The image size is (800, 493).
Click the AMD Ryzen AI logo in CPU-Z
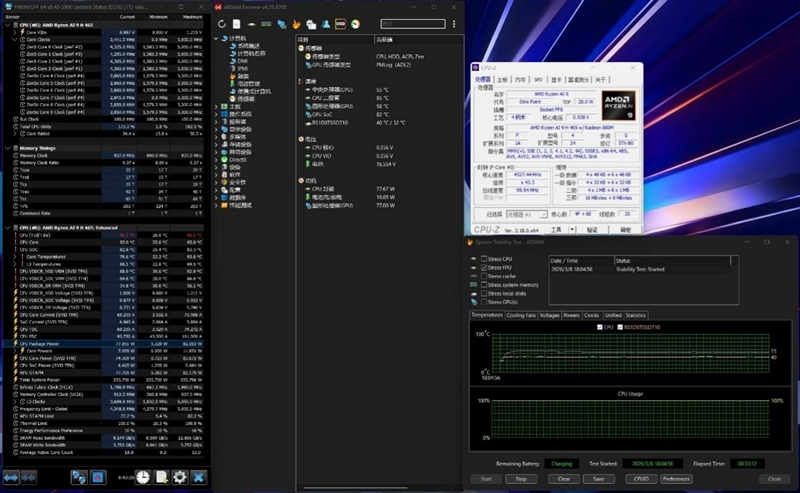[618, 105]
